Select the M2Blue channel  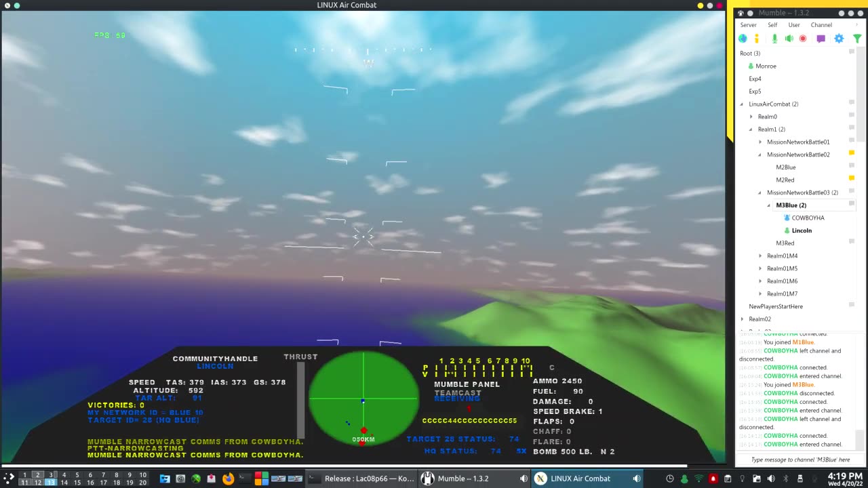(786, 167)
